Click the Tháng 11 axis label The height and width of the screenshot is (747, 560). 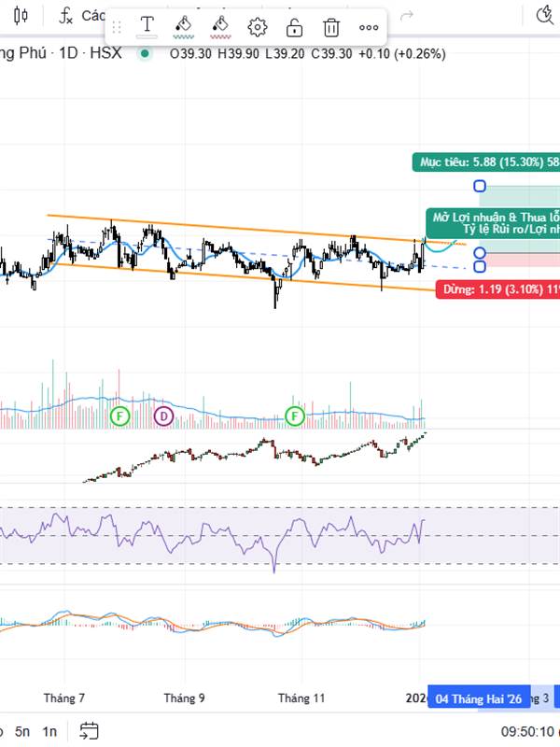[x=301, y=698]
